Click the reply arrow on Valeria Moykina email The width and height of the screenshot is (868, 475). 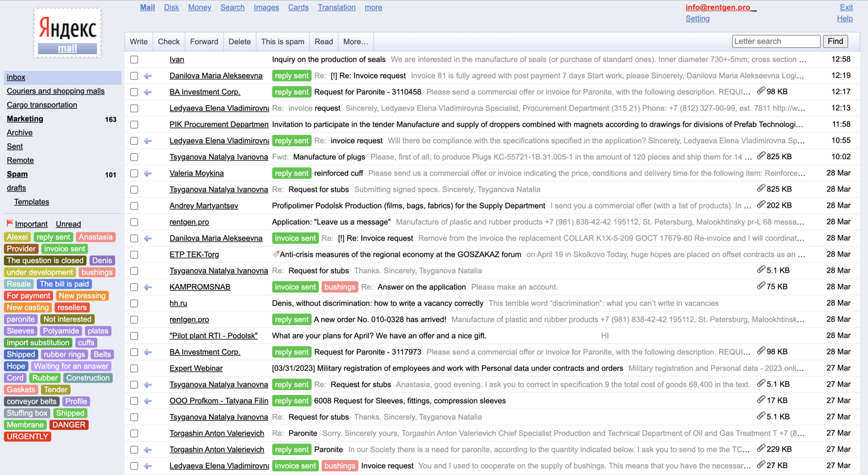[x=148, y=173]
